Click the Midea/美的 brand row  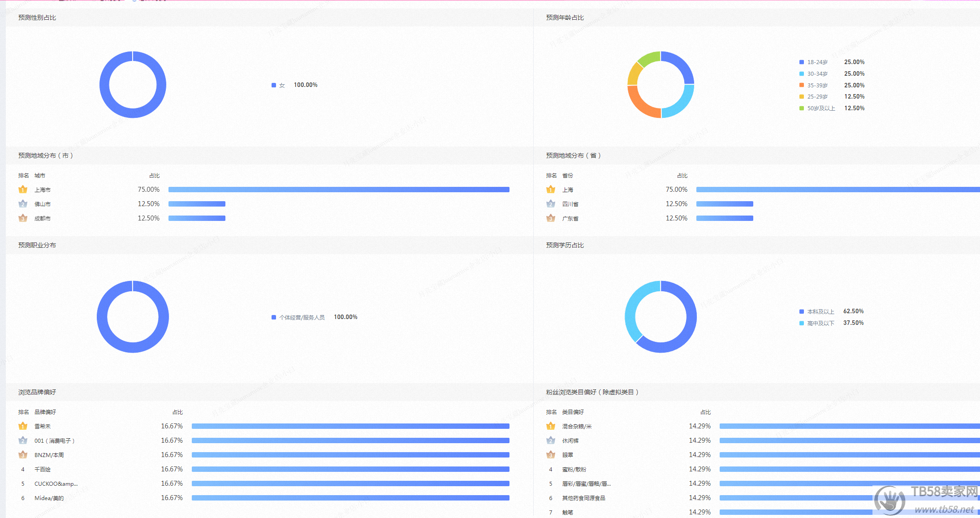click(x=49, y=498)
